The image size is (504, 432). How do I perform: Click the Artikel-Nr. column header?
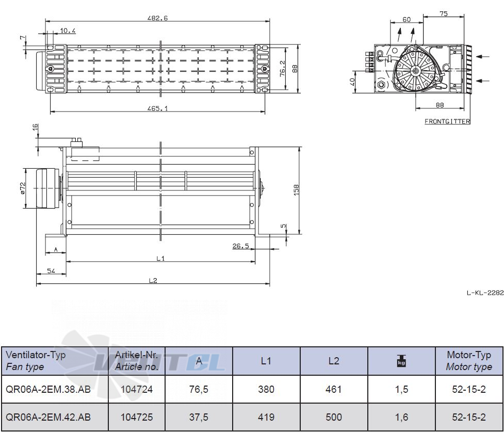pyautogui.click(x=137, y=361)
